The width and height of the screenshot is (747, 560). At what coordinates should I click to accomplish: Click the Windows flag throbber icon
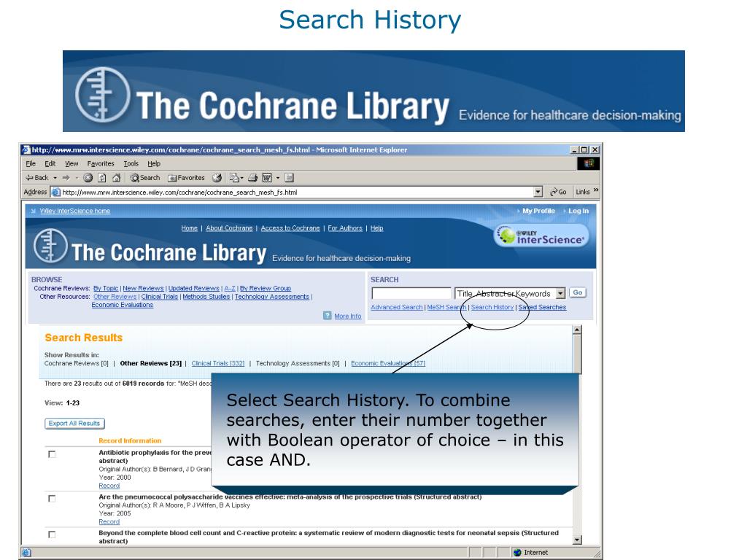pos(589,163)
